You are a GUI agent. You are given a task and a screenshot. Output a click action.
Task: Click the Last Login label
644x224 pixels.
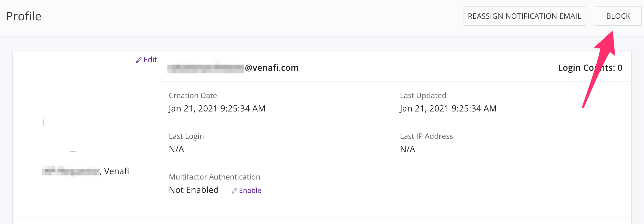pos(186,136)
